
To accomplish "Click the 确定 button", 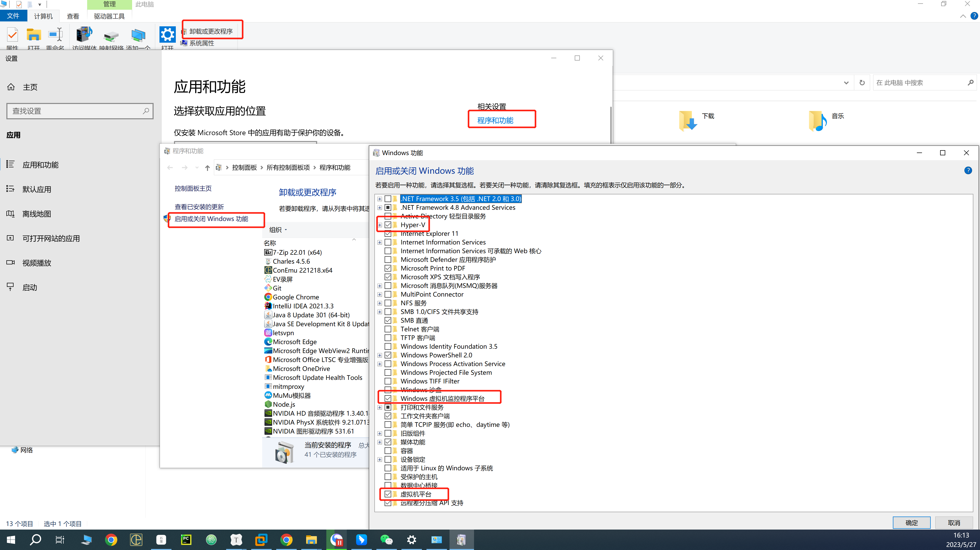I will [911, 523].
